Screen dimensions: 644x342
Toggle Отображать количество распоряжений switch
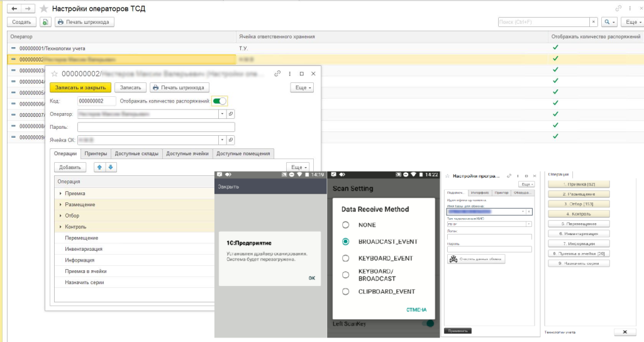(219, 101)
